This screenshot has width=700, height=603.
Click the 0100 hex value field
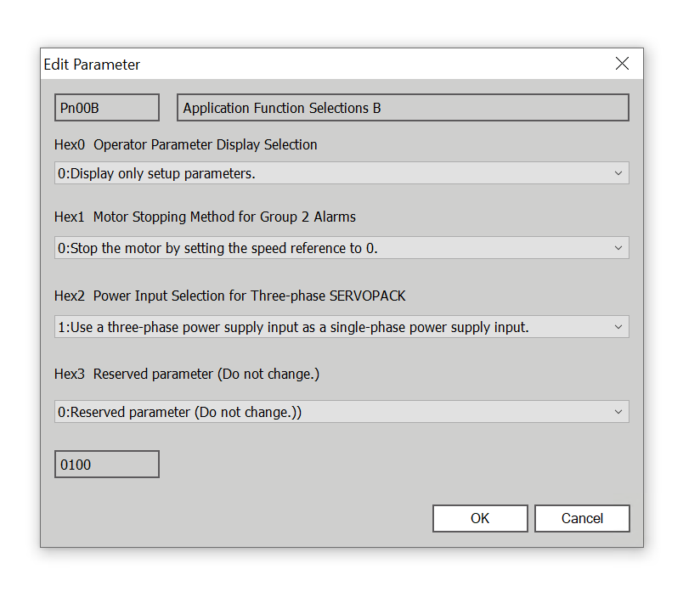coord(106,465)
